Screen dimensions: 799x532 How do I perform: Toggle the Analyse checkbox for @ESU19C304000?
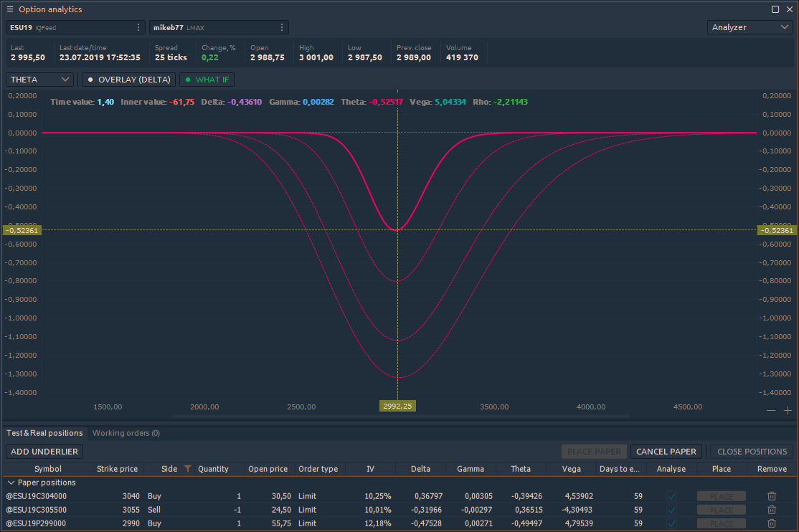click(x=671, y=496)
